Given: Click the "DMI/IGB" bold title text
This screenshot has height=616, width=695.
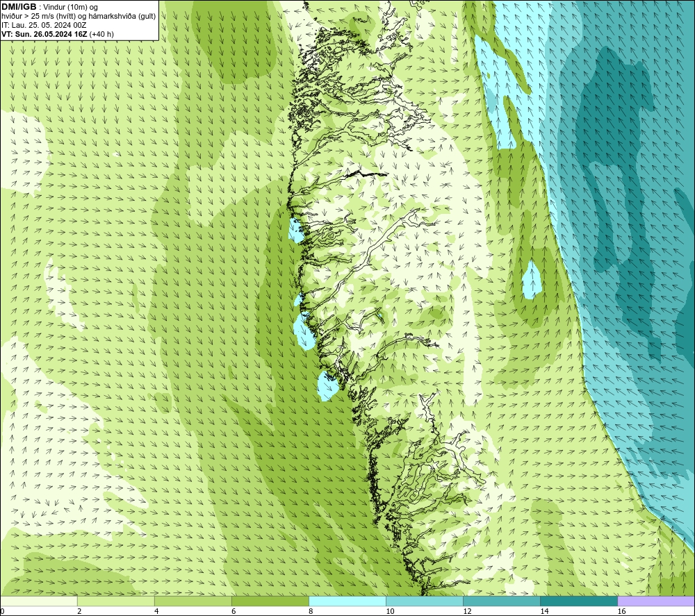Looking at the screenshot, I should [x=19, y=7].
